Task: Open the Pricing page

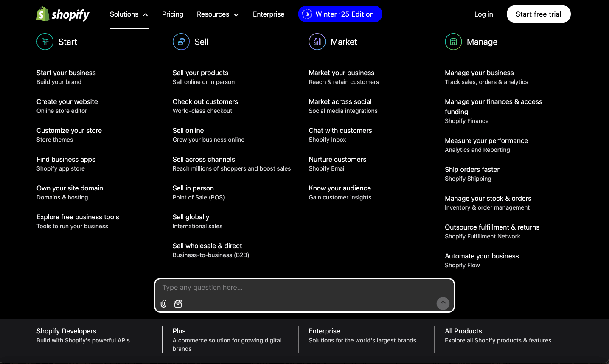Action: [x=173, y=14]
